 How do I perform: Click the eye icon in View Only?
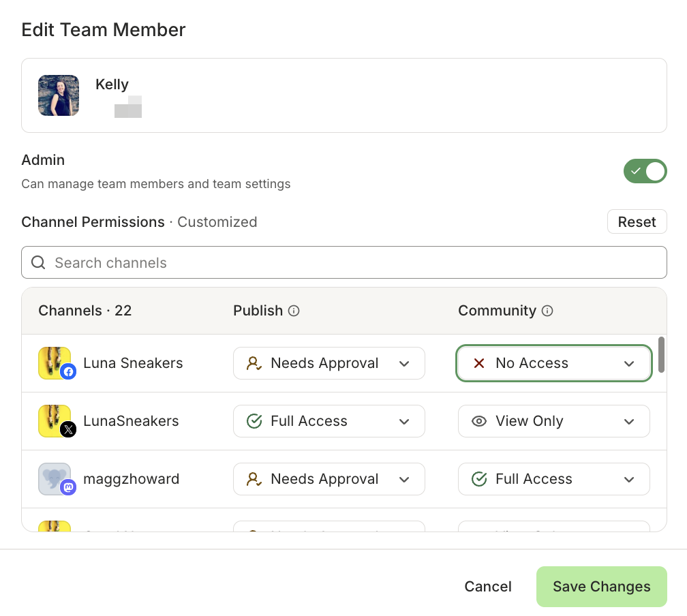[x=479, y=421]
